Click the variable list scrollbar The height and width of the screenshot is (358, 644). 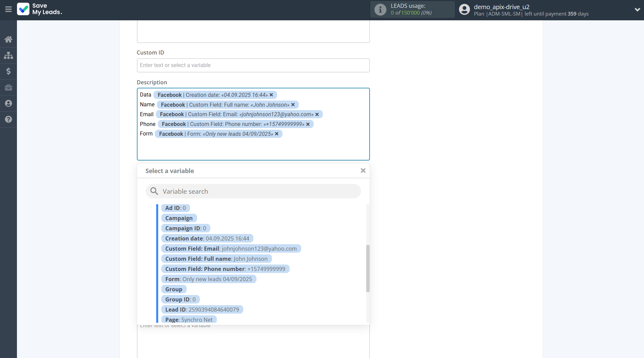(x=368, y=268)
